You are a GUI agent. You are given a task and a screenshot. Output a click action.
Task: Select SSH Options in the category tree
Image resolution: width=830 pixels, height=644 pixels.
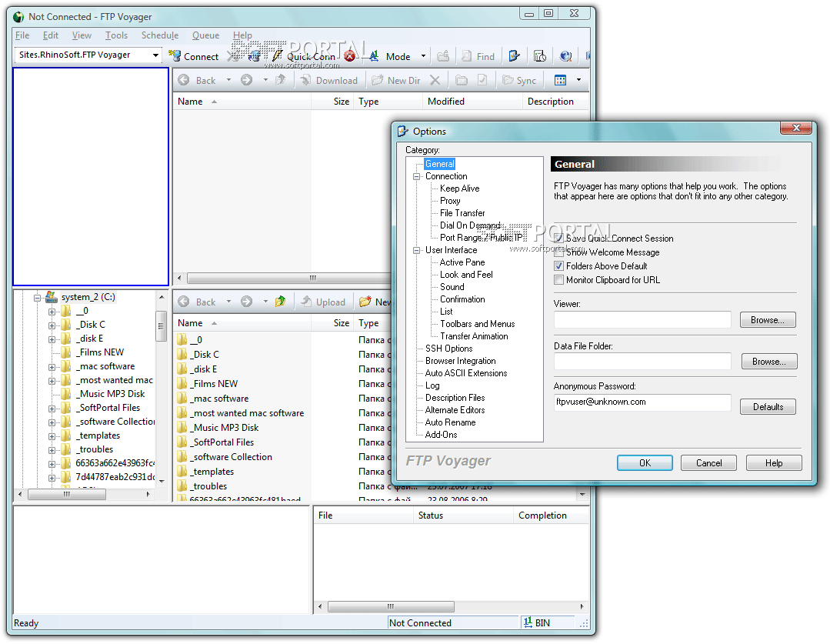[449, 349]
